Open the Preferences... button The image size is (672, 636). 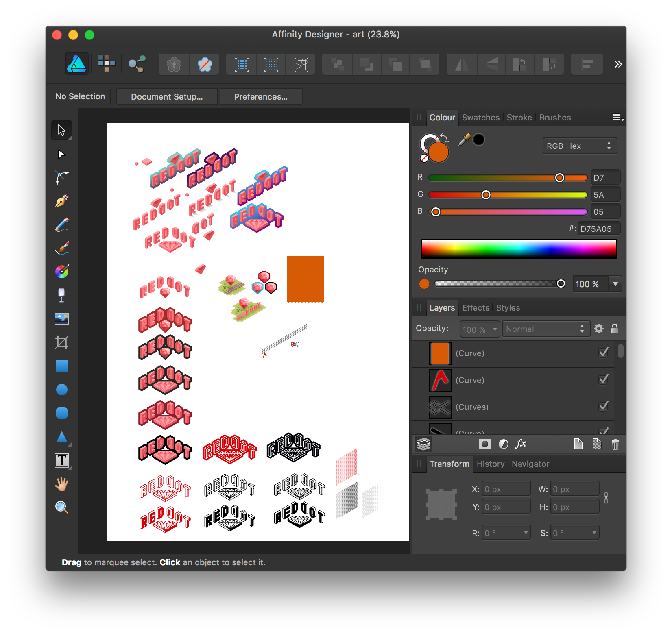[x=261, y=97]
